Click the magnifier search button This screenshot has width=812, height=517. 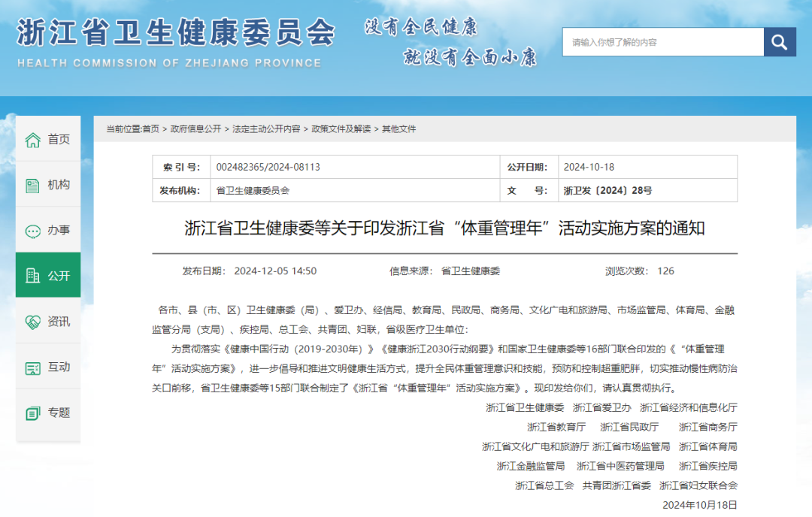pos(780,42)
